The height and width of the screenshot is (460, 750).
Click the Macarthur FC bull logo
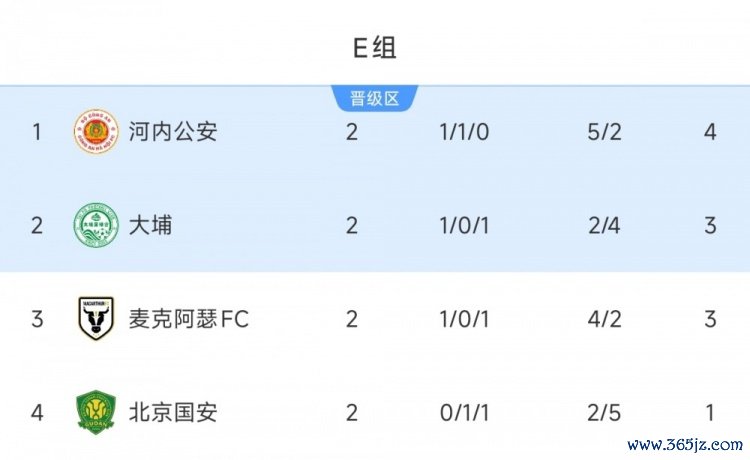click(x=96, y=319)
